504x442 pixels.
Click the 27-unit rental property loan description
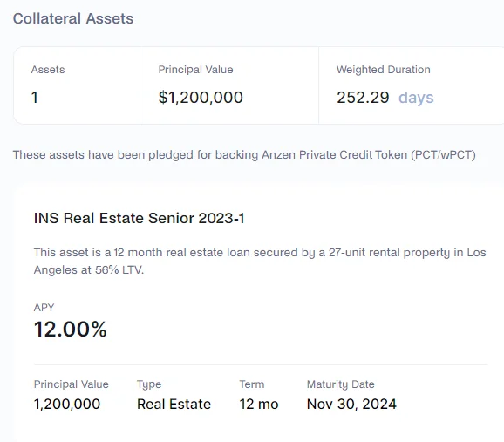[x=260, y=261]
